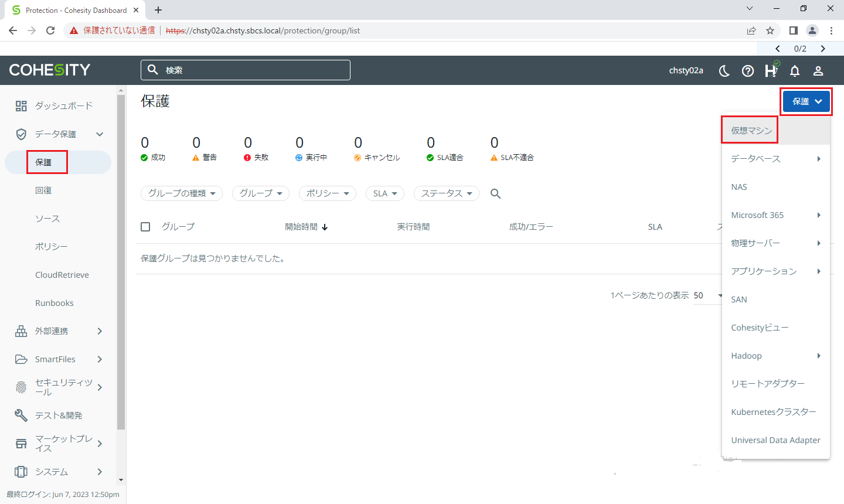This screenshot has width=844, height=504.
Task: Open Microsoft 365 submenu
Action: coord(776,215)
